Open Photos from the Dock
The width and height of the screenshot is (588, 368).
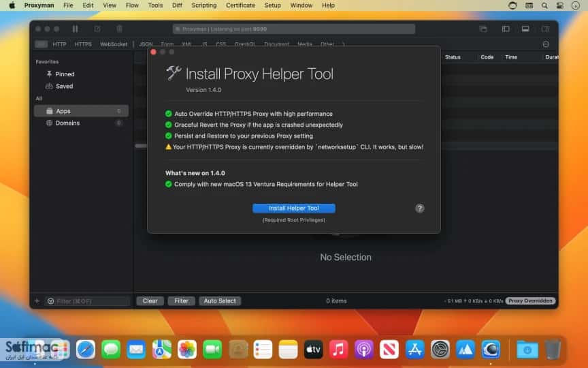tap(186, 350)
